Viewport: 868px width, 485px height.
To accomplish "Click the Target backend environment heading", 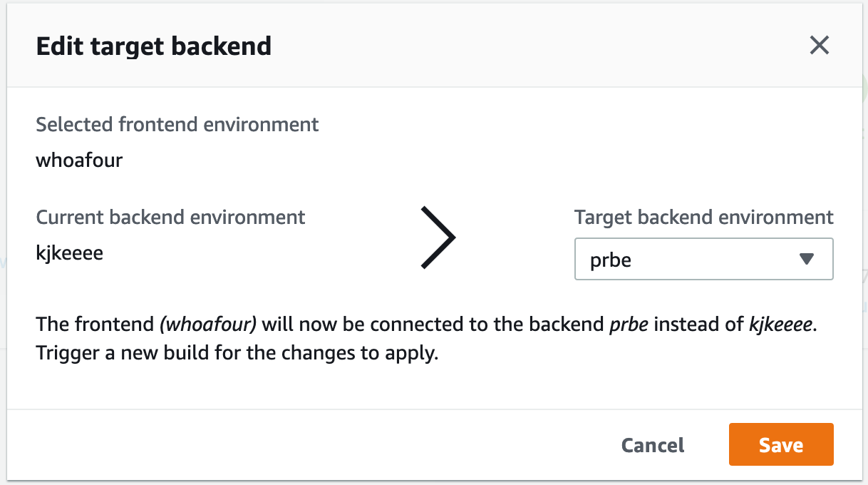I will [703, 217].
